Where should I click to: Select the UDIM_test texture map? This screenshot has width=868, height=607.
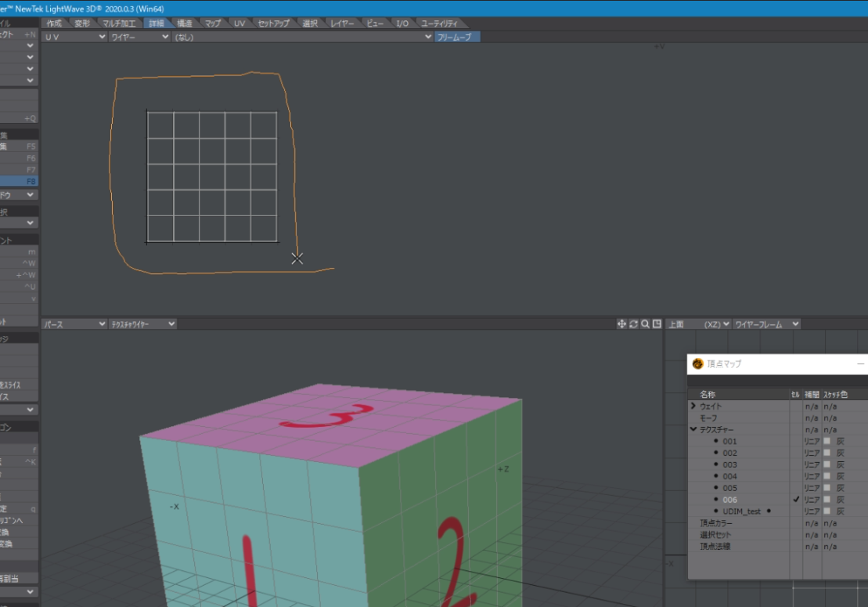point(742,511)
